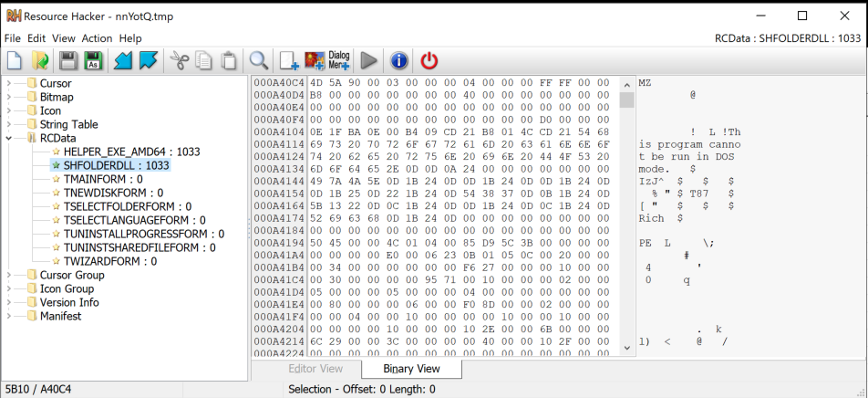Open the blue Info icon

pos(399,60)
